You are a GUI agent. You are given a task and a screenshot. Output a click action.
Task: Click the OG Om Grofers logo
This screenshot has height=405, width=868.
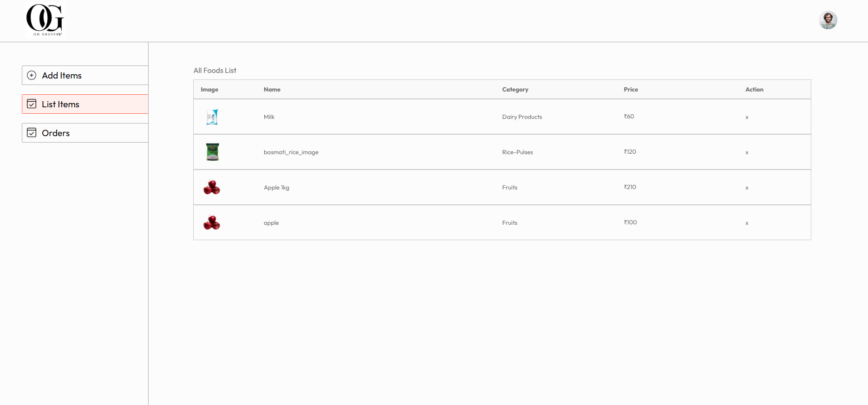45,20
